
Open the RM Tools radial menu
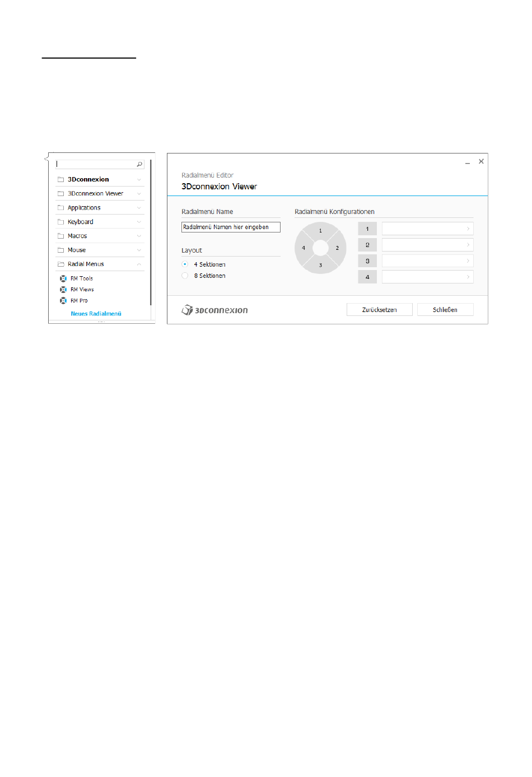point(82,278)
